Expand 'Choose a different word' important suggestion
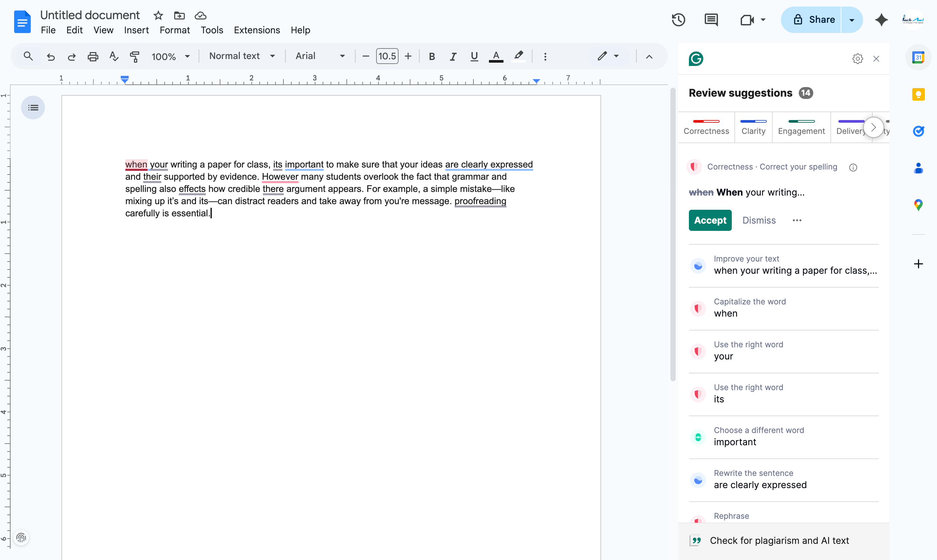This screenshot has height=560, width=937. click(x=783, y=437)
